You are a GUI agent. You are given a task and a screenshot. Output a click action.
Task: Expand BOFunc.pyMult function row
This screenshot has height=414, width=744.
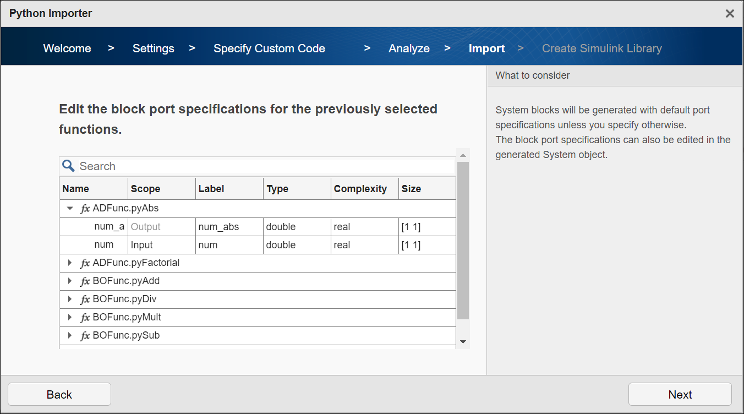[70, 317]
